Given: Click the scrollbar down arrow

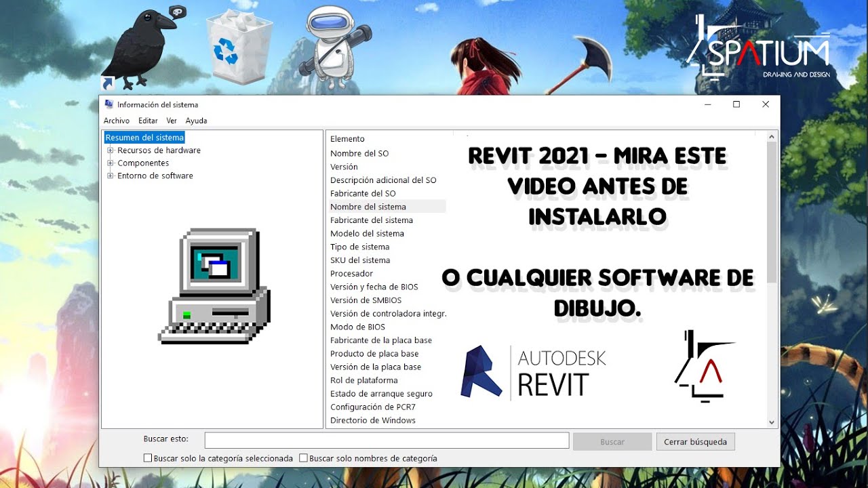Looking at the screenshot, I should pyautogui.click(x=772, y=422).
